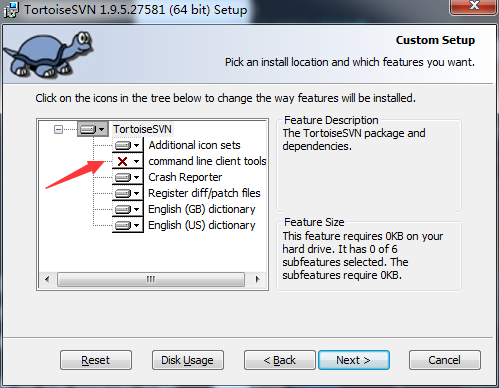Select the TortoiseSVN tree item label
499x388 pixels.
pyautogui.click(x=142, y=129)
